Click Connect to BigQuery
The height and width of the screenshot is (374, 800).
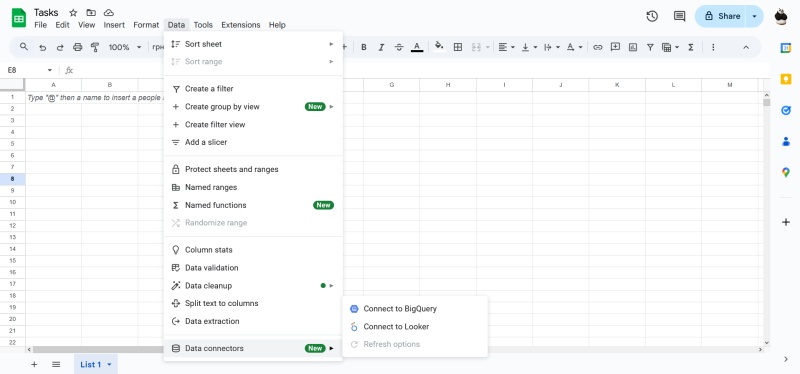click(415, 309)
